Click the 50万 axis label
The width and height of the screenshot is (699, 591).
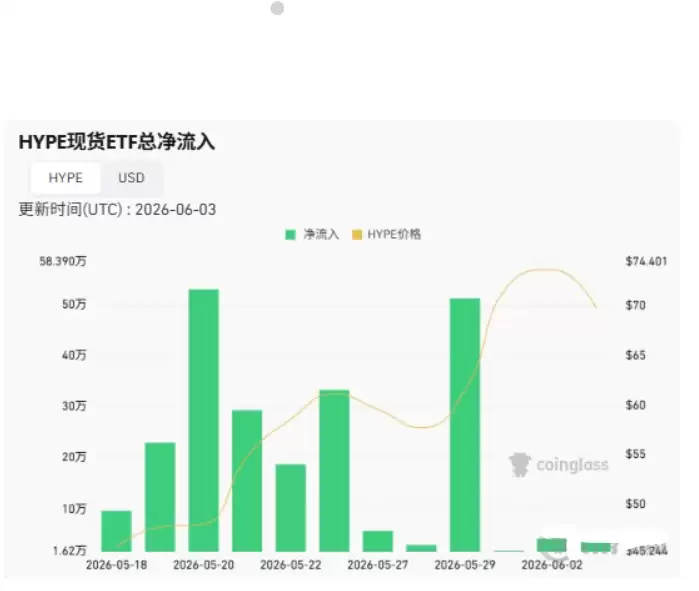pyautogui.click(x=74, y=304)
